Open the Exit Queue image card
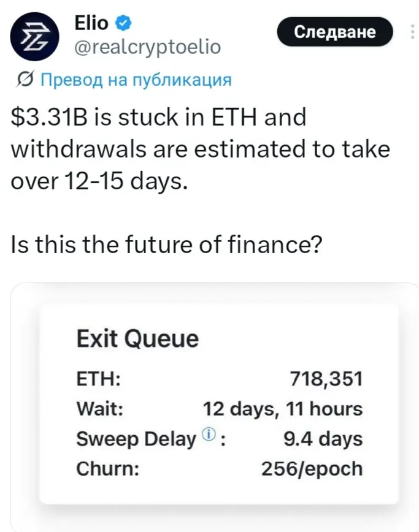419x532 pixels. [x=218, y=404]
